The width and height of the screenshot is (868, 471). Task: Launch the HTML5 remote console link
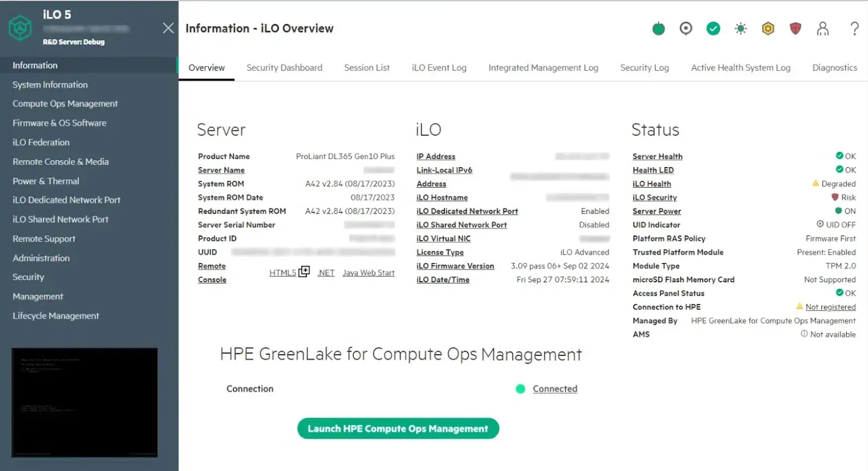tap(283, 273)
